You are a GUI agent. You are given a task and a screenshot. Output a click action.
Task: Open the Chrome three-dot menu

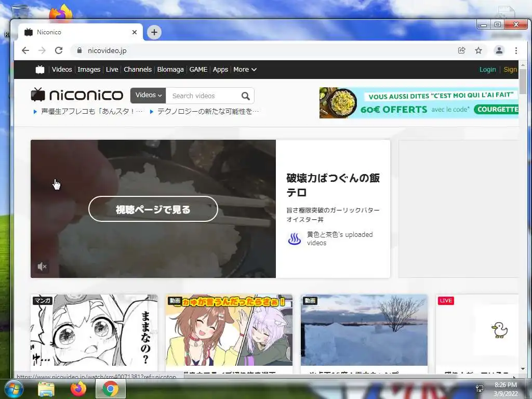516,50
